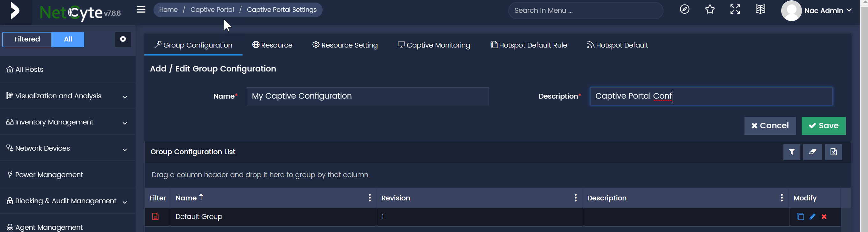Click the eraser clear-filter icon
Viewport: 868px width, 232px height.
(812, 152)
